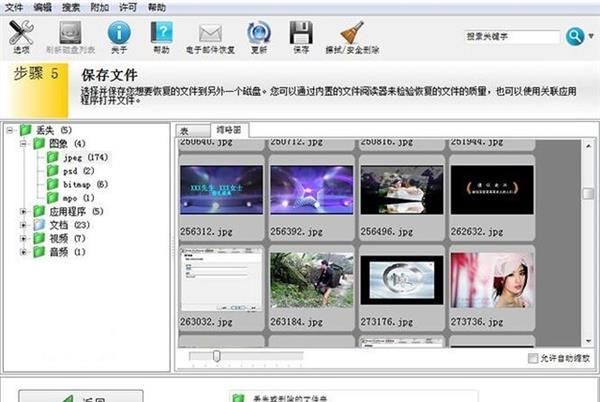Screen dimensions: 600x402
Task: Click the thumbnail size slider handle
Action: pyautogui.click(x=217, y=356)
